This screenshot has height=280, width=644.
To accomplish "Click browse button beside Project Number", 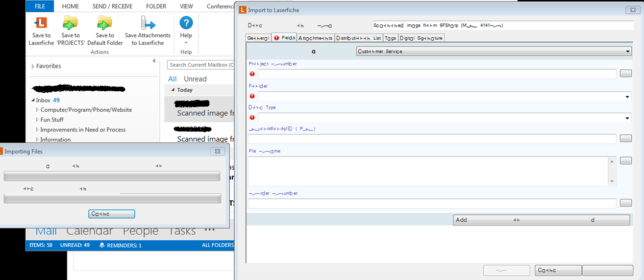I will pos(626,74).
